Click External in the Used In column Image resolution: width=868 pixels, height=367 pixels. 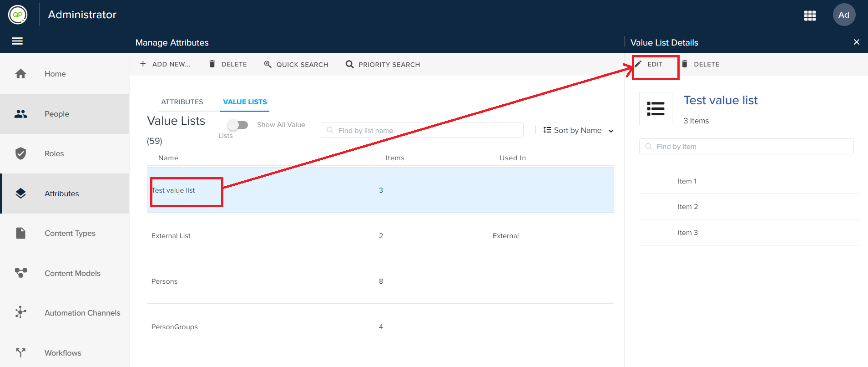pos(505,236)
